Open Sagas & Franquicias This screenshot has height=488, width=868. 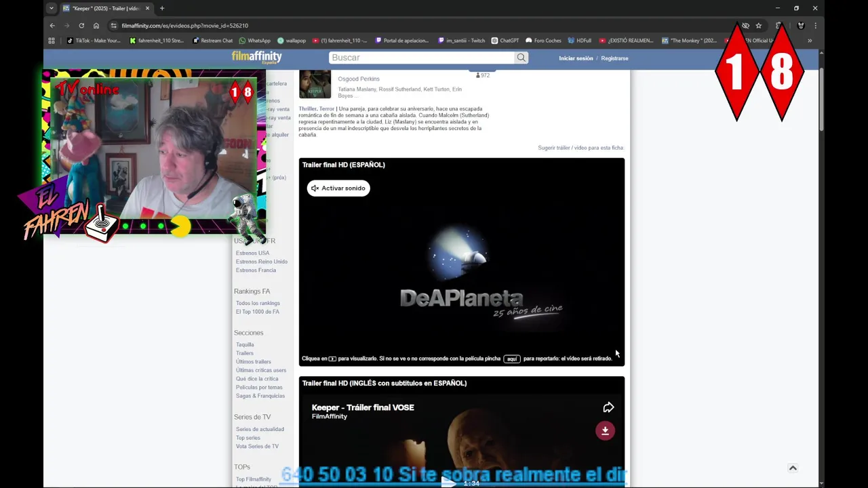tap(260, 396)
